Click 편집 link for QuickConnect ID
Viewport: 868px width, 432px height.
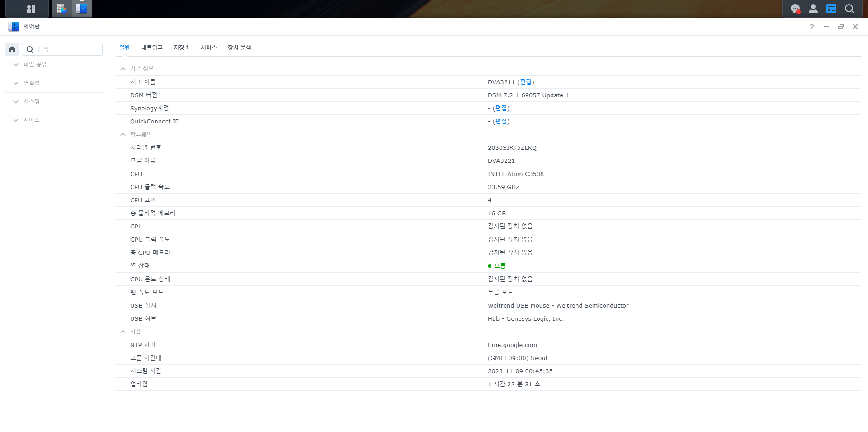point(501,121)
